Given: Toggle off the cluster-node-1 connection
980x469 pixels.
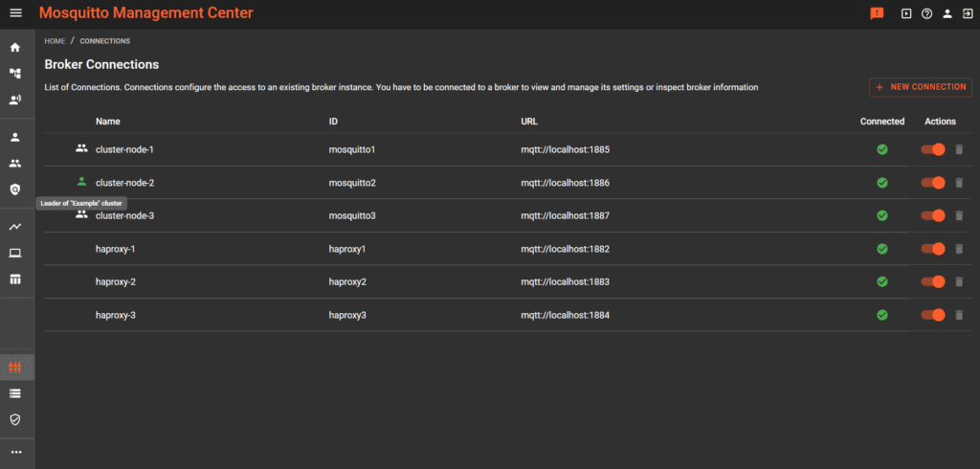Looking at the screenshot, I should pyautogui.click(x=933, y=149).
